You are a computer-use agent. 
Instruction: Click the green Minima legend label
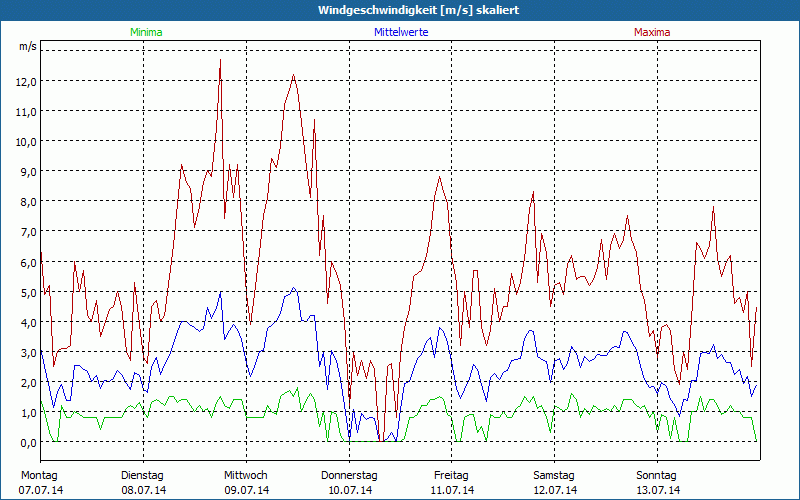(x=146, y=32)
